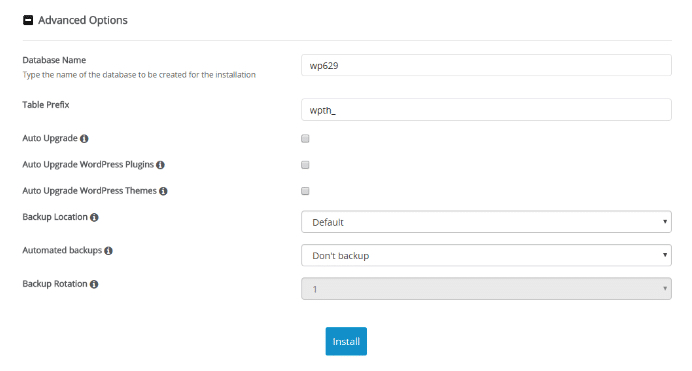The width and height of the screenshot is (692, 371).
Task: Open the Backup Location dropdown
Action: click(486, 222)
